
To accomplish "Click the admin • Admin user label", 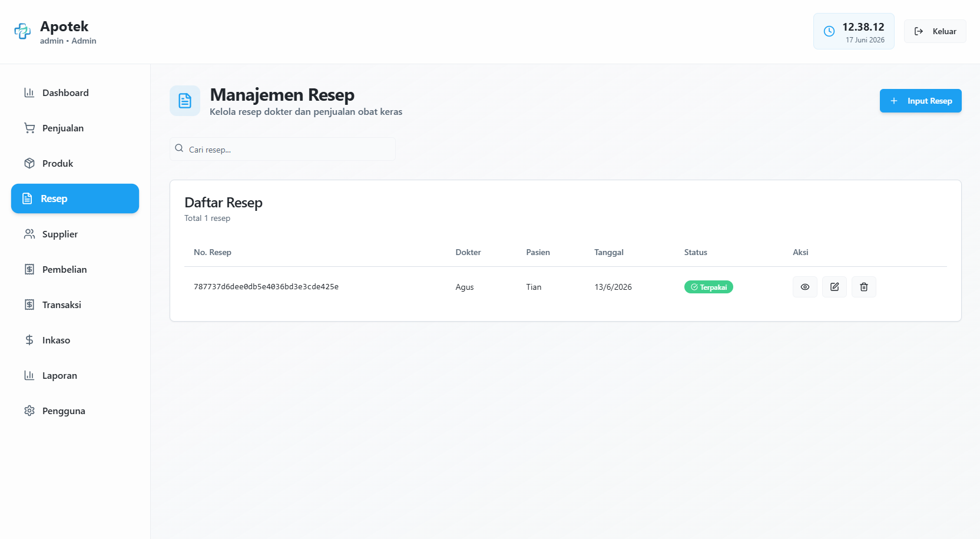I will click(x=68, y=41).
